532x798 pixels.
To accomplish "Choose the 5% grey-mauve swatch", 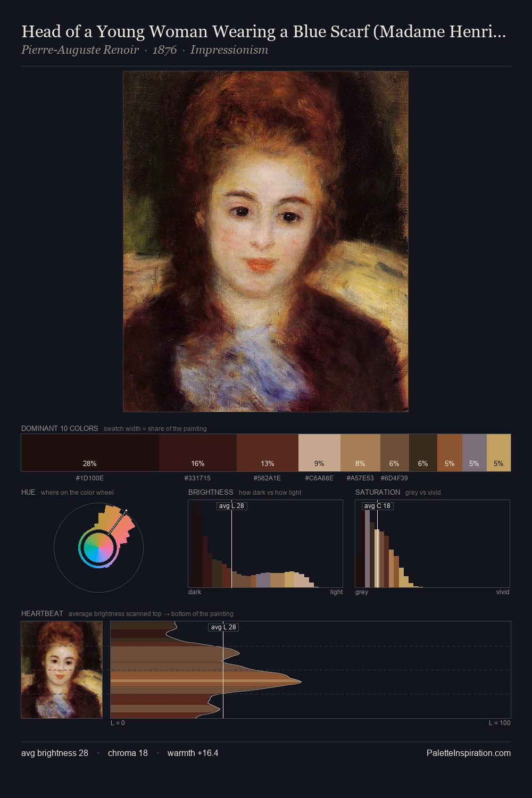I will 474,453.
